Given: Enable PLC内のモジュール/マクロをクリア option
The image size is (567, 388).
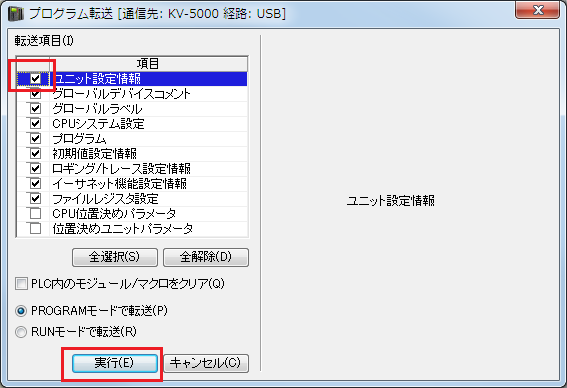Looking at the screenshot, I should (21, 283).
